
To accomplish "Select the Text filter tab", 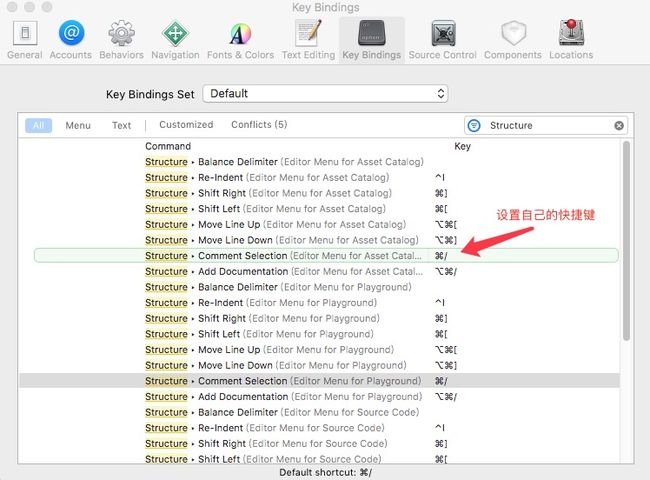I will (x=121, y=125).
